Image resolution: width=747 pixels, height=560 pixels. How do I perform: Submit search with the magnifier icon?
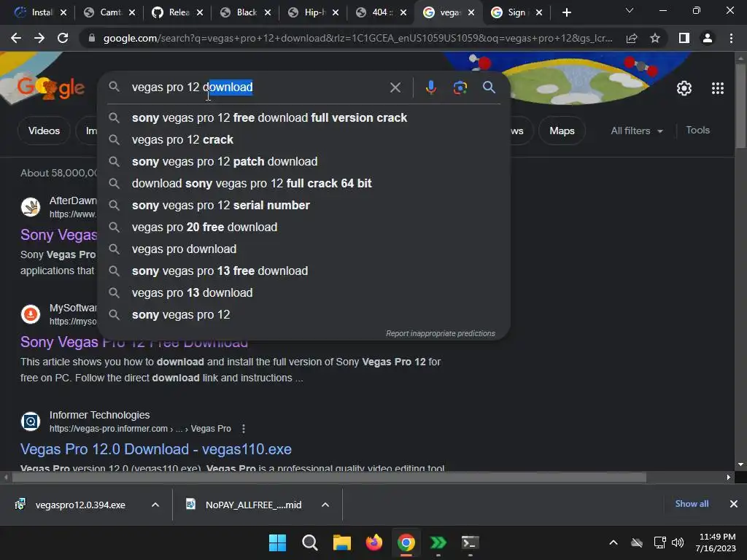(489, 87)
